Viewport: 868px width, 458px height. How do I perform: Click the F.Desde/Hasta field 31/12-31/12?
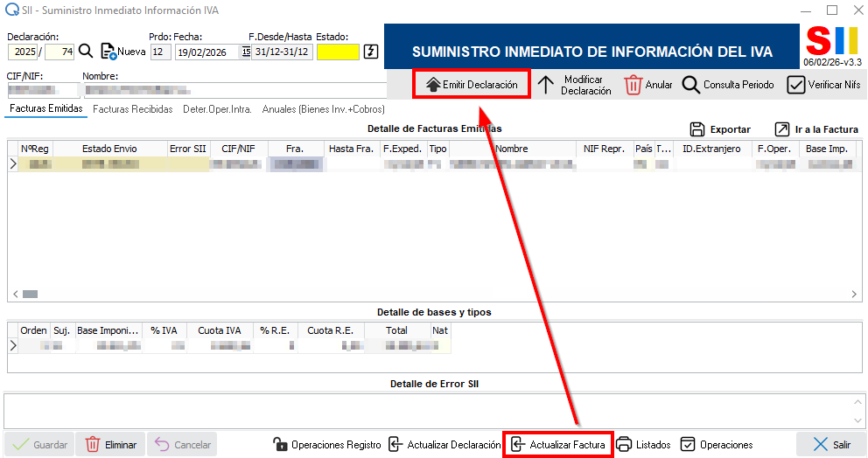pyautogui.click(x=282, y=52)
